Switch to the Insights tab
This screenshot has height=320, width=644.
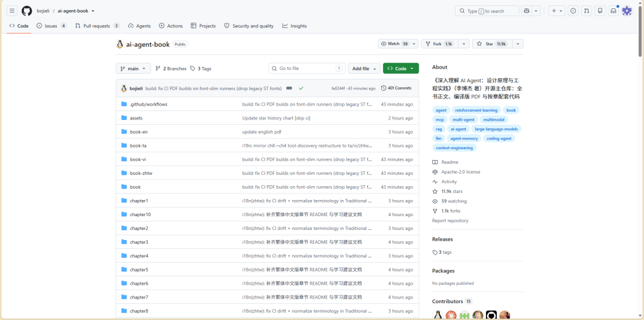point(295,26)
